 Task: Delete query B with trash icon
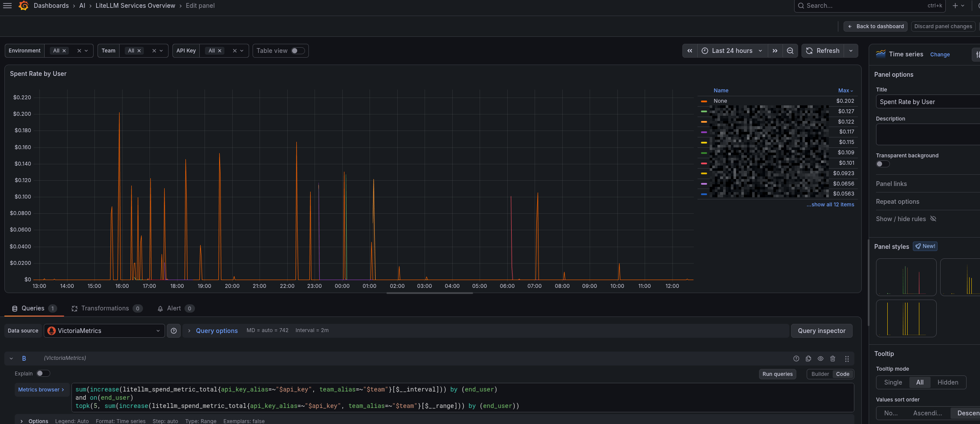tap(833, 359)
